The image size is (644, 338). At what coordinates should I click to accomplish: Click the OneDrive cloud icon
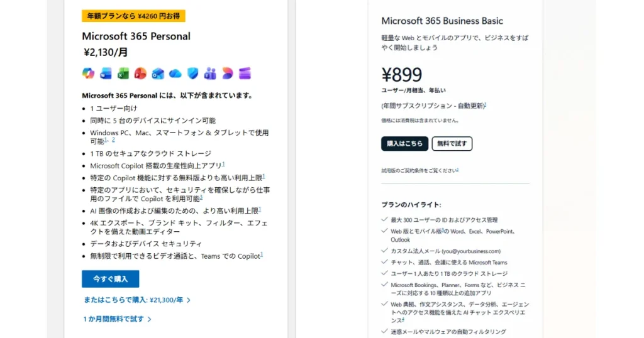pyautogui.click(x=175, y=74)
